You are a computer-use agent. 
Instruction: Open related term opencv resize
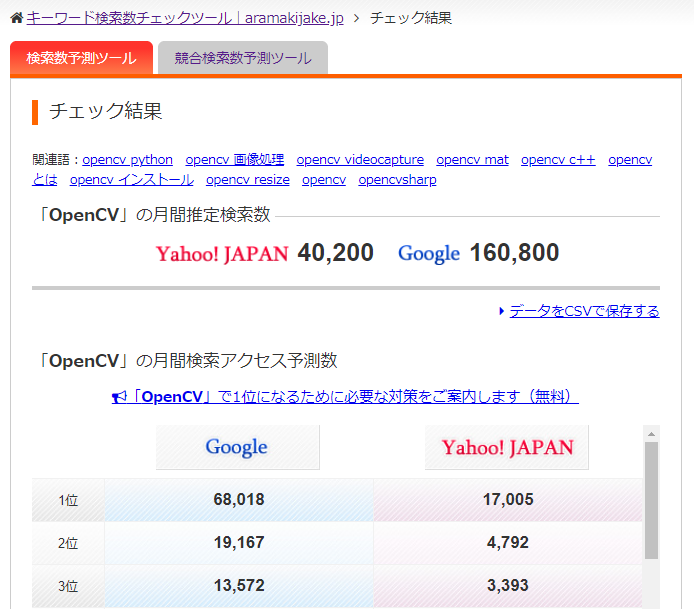pyautogui.click(x=248, y=180)
